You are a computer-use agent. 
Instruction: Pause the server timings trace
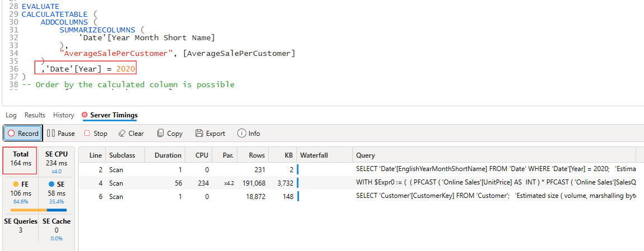pos(60,134)
